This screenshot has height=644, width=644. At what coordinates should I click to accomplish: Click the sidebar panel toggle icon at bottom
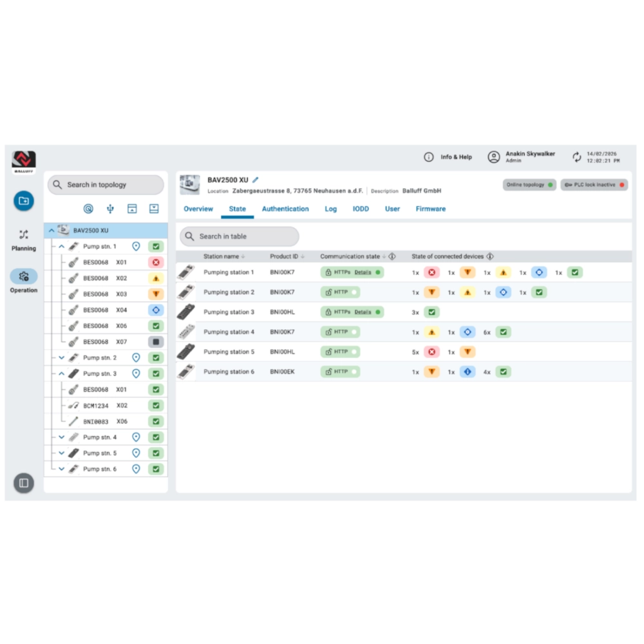(24, 482)
